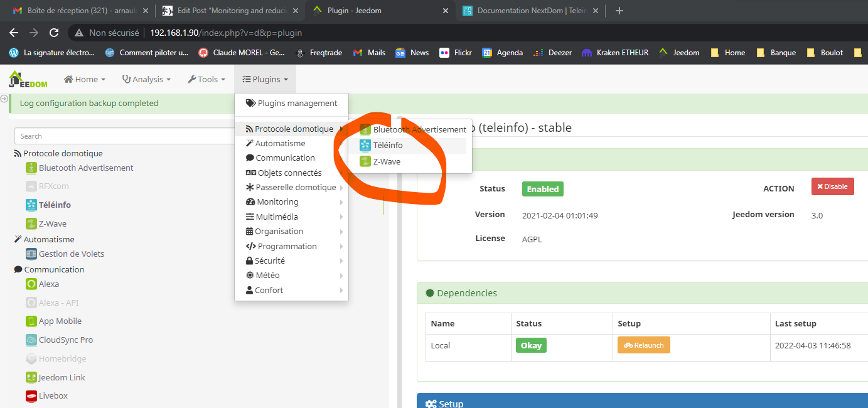Open the Homebridge plugin icon
The width and height of the screenshot is (868, 408).
[31, 358]
